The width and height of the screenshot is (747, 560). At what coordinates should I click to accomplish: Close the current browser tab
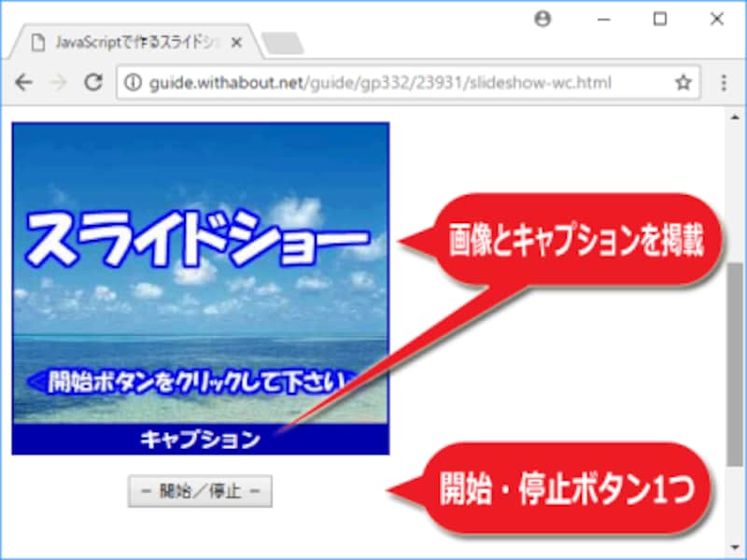point(236,40)
